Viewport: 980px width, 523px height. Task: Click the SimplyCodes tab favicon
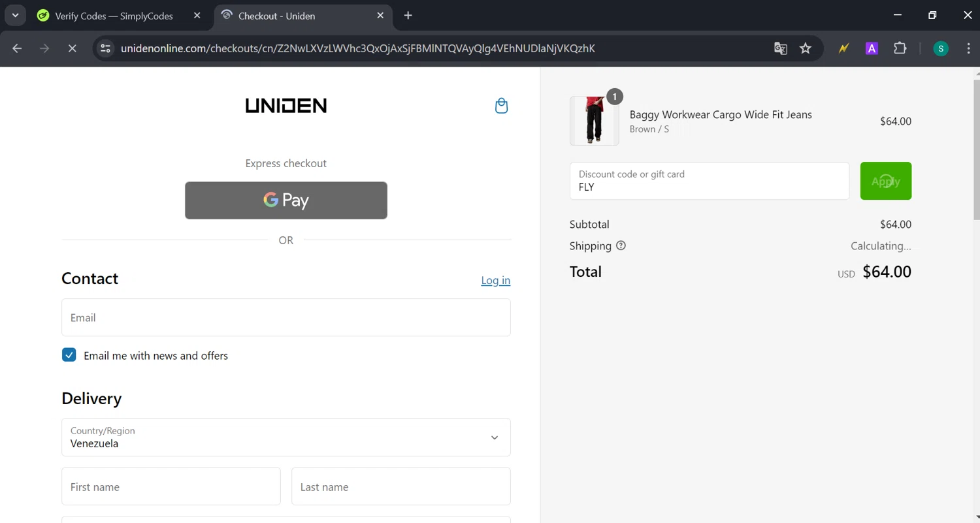click(43, 16)
